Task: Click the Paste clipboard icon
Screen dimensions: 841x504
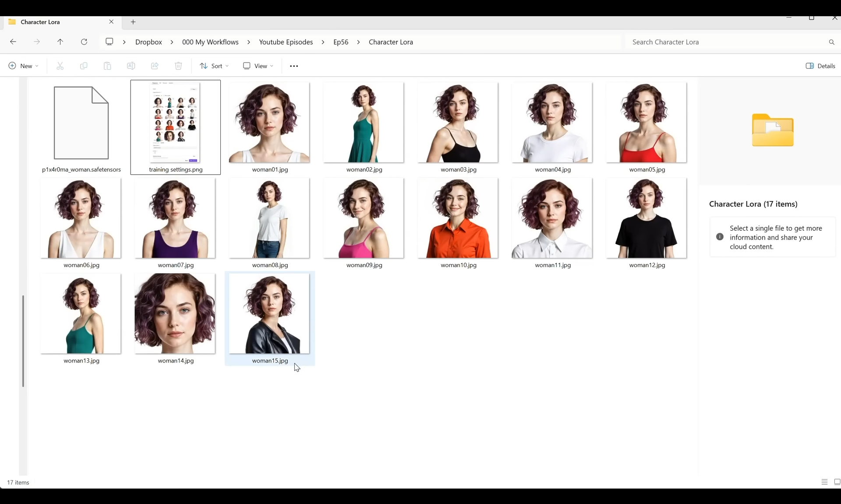Action: [107, 66]
